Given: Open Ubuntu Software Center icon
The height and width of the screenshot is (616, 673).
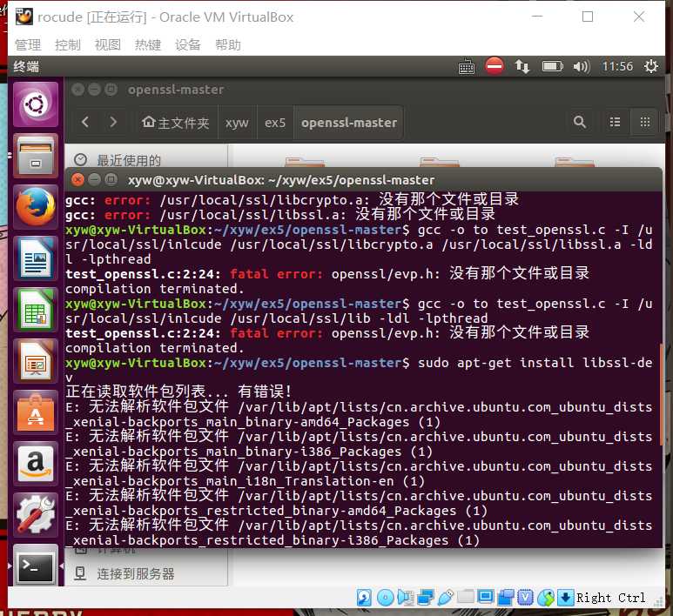Looking at the screenshot, I should (36, 412).
